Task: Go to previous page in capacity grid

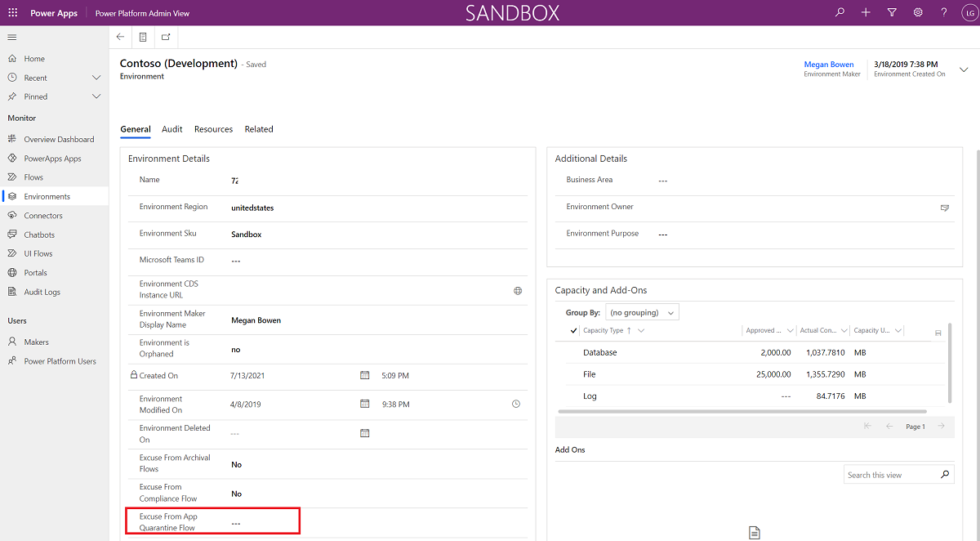Action: coord(889,426)
